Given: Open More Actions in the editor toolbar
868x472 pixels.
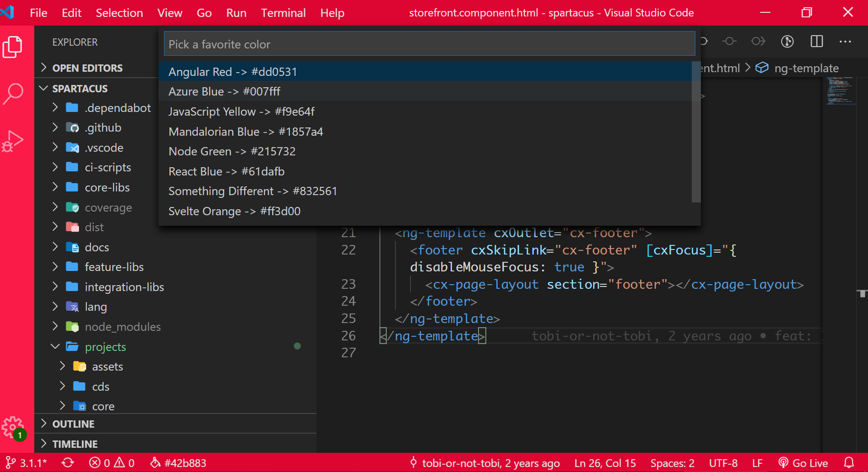Looking at the screenshot, I should point(846,41).
